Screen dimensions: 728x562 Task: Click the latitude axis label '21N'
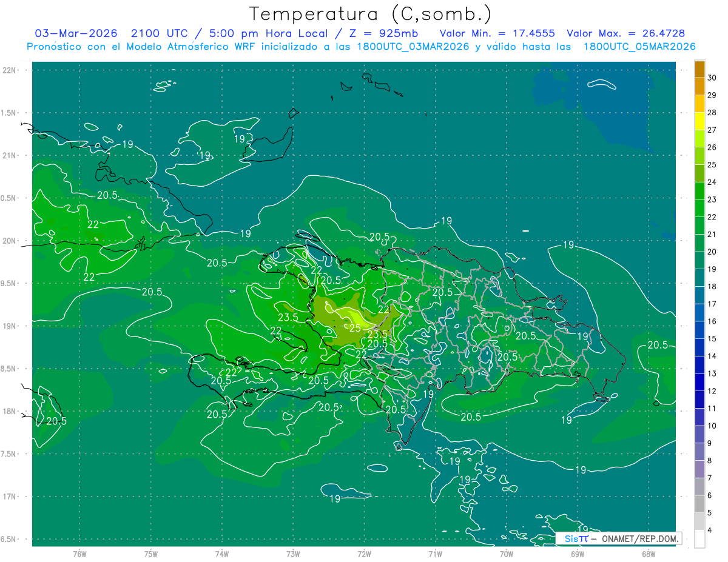click(x=10, y=156)
